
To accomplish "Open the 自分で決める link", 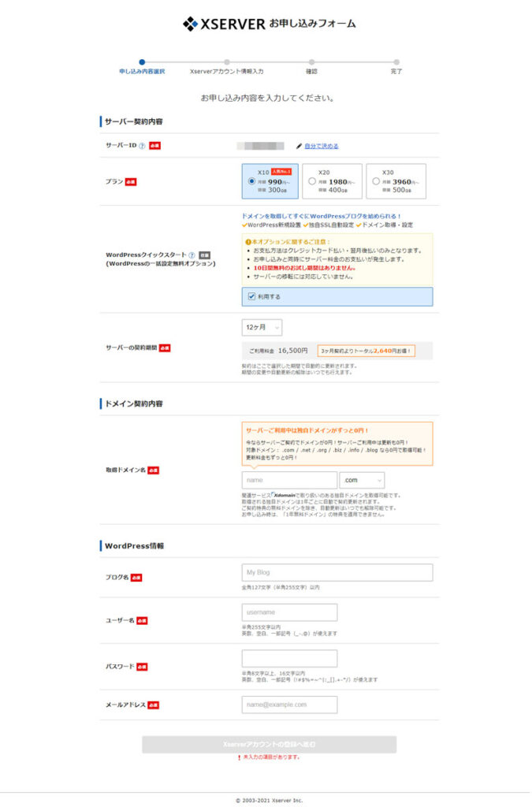I will (322, 147).
